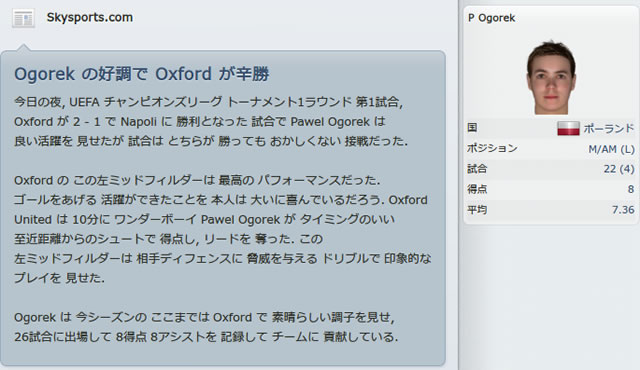Viewport: 640px width, 370px height.
Task: Click the 平均 row label
Action: tap(477, 210)
